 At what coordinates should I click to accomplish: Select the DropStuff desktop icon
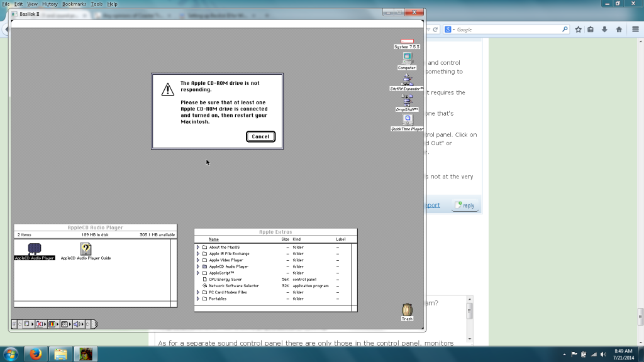point(407,101)
